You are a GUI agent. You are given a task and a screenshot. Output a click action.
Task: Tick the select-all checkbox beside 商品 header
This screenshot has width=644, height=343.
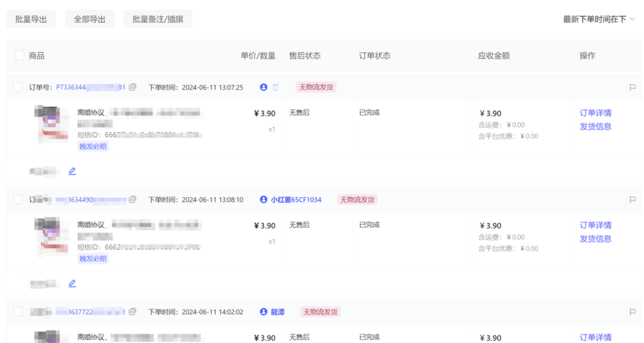(19, 55)
